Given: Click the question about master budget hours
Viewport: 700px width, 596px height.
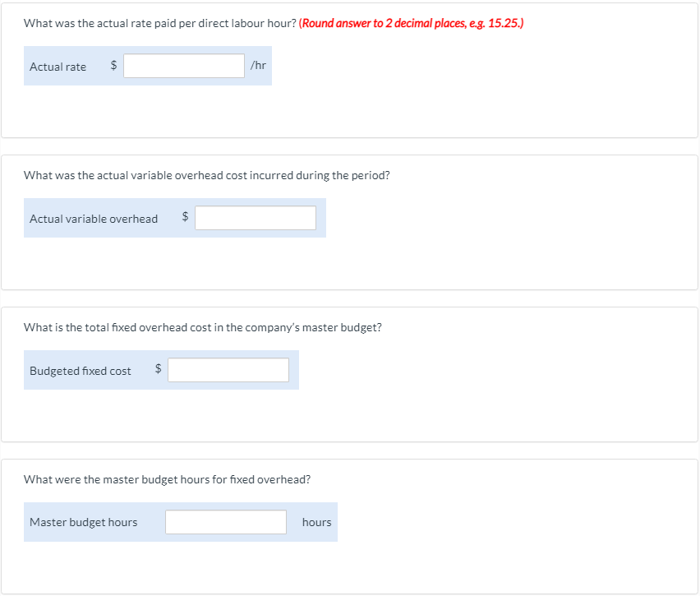Looking at the screenshot, I should pyautogui.click(x=167, y=479).
